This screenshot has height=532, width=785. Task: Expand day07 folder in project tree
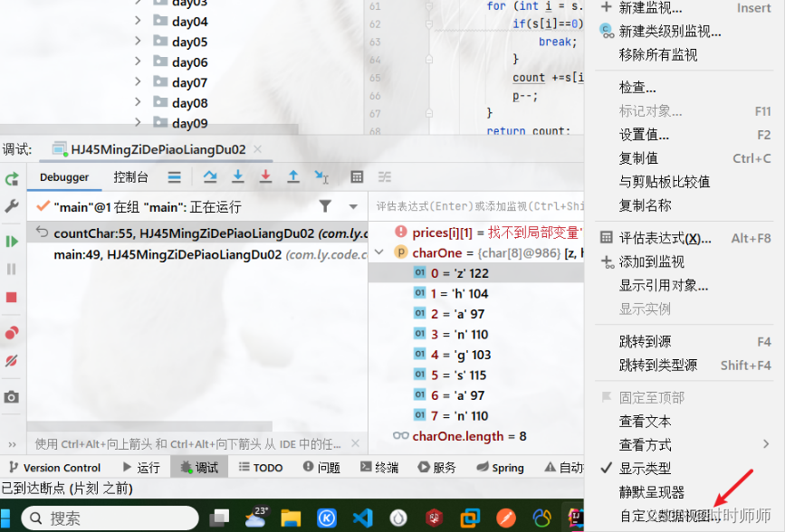coord(138,81)
